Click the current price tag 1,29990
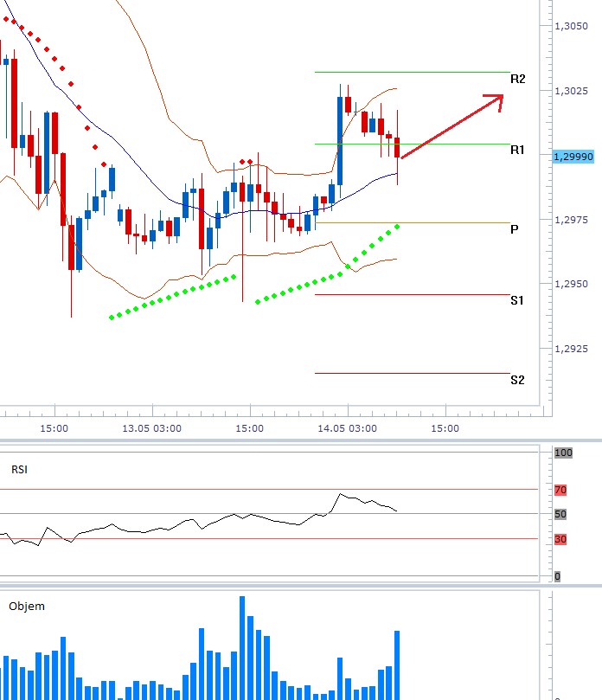Screen dimensions: 602x700 (573, 157)
